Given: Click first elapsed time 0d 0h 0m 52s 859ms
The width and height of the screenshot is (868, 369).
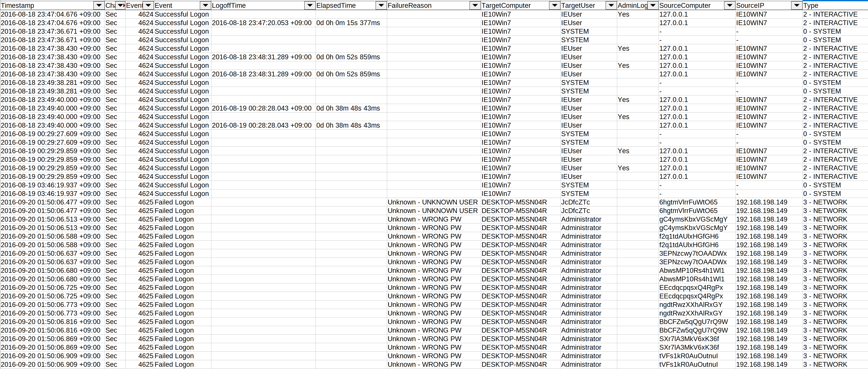Looking at the screenshot, I should pos(351,57).
